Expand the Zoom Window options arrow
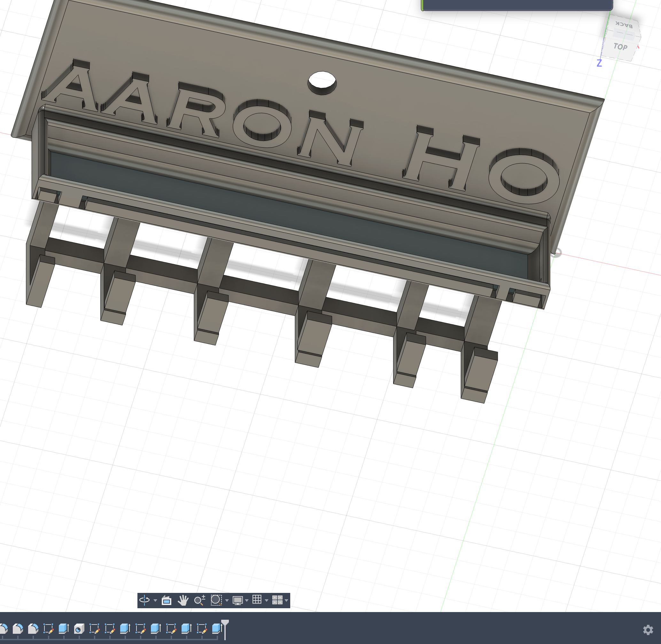The image size is (661, 644). (227, 600)
